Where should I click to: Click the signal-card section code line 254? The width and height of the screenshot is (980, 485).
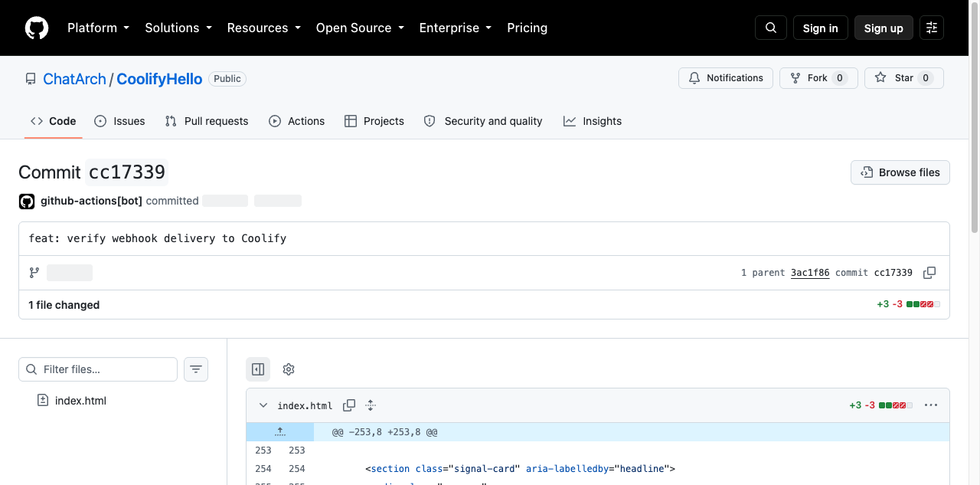(520, 468)
